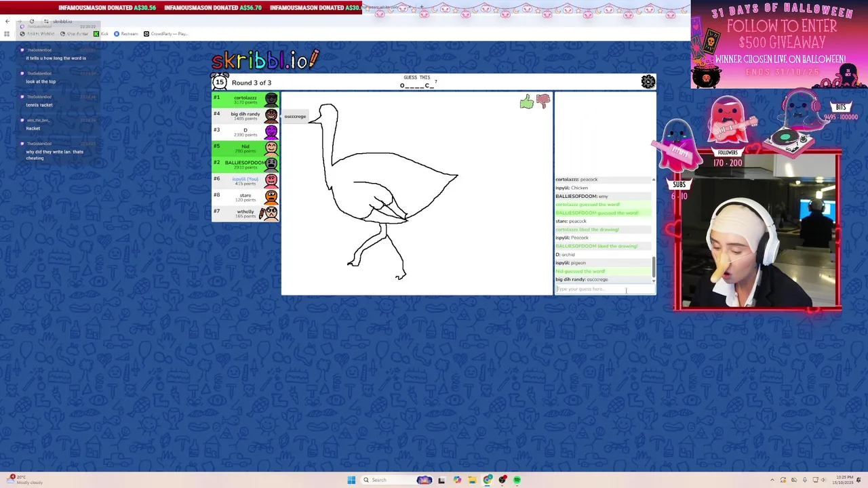Click the round timer clock
The image size is (868, 488).
pos(219,82)
